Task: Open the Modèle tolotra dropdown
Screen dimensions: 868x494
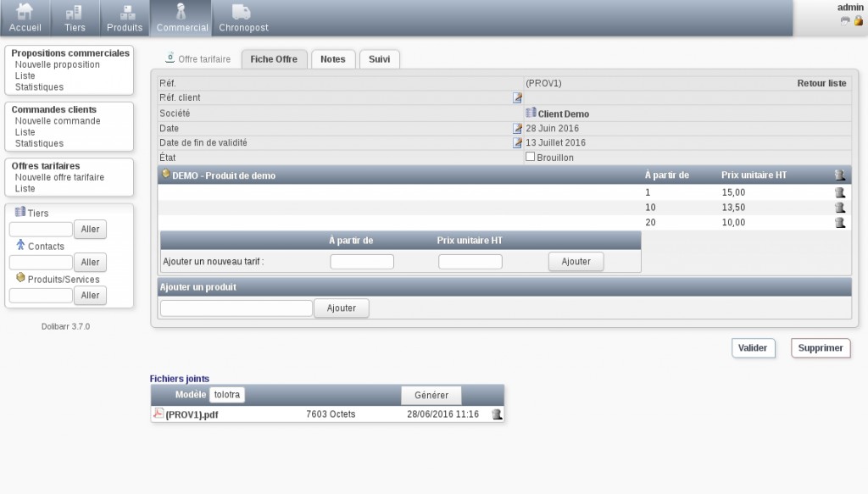Action: pos(227,394)
